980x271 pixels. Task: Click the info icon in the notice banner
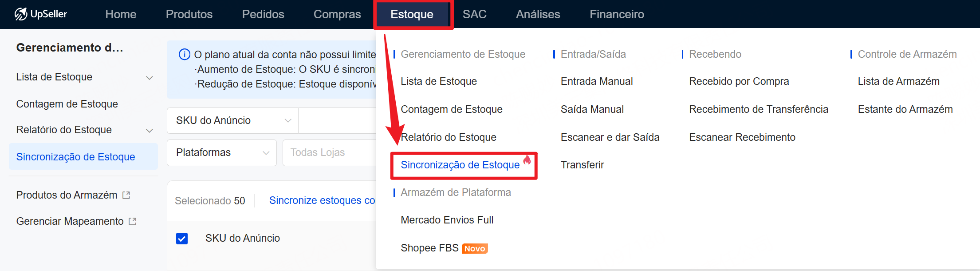[184, 55]
